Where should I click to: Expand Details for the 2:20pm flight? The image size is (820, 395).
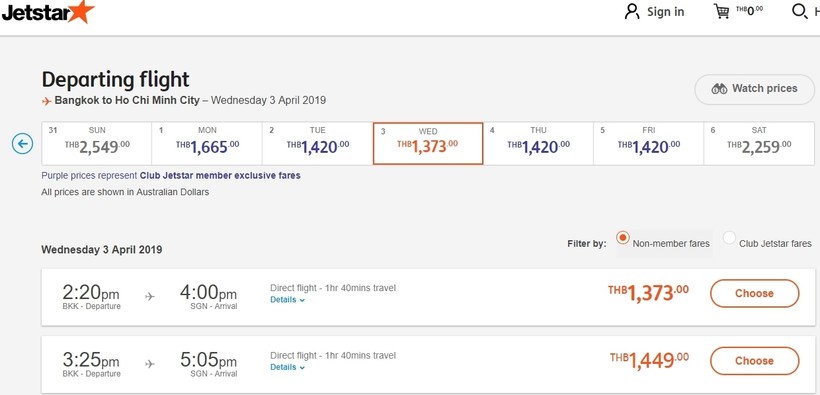(287, 300)
